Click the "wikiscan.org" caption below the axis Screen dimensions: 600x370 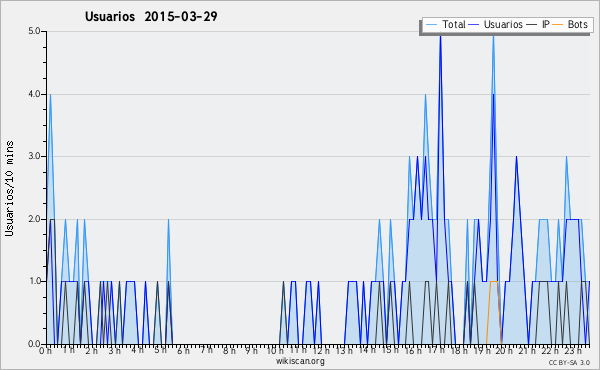pos(300,361)
